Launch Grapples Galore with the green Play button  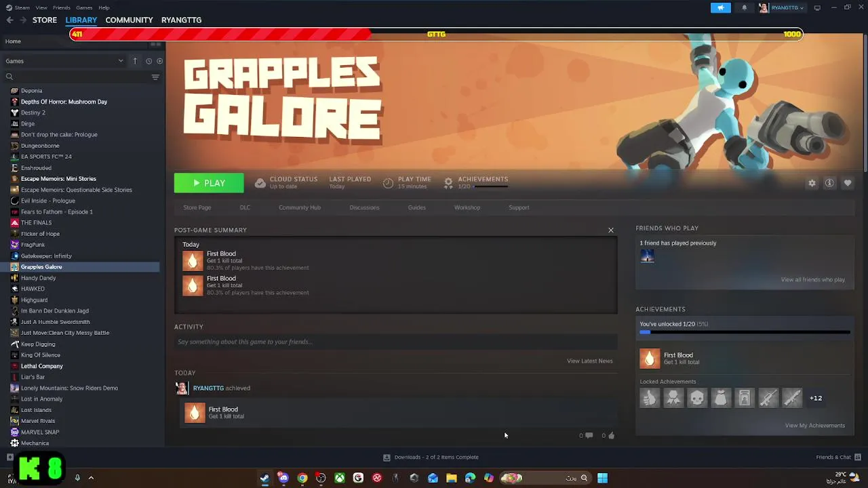click(x=209, y=183)
